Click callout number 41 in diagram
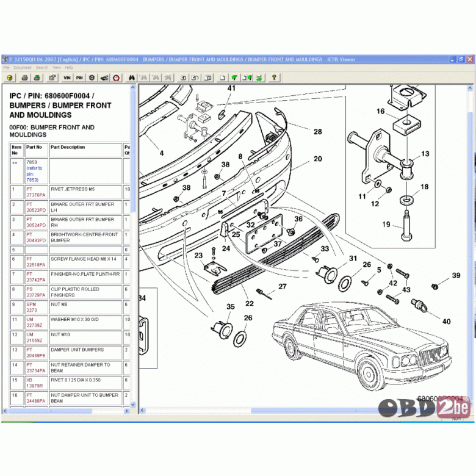476x476 pixels. click(x=231, y=88)
